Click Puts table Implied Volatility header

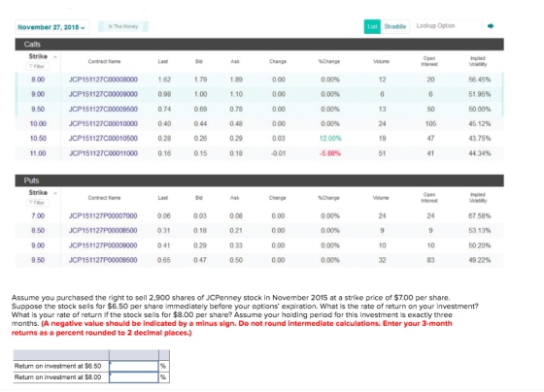coord(478,198)
